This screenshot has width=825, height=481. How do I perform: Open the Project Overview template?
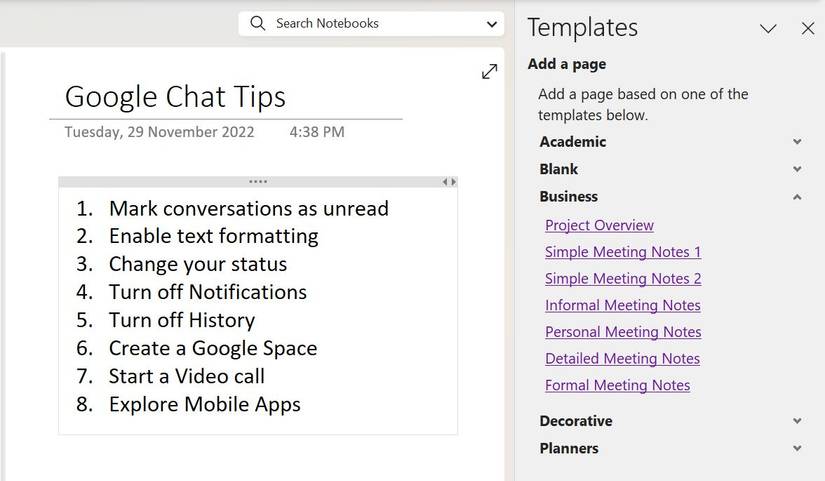(599, 225)
